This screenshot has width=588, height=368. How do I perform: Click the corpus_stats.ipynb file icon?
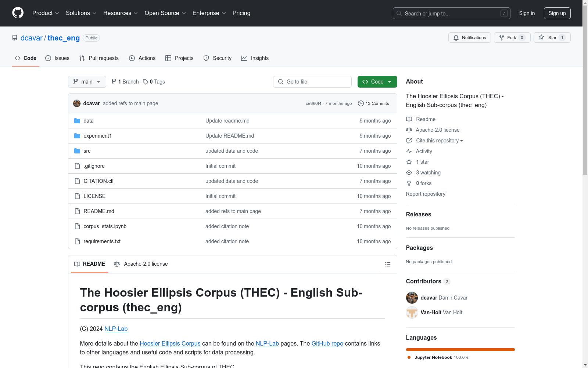(x=77, y=226)
